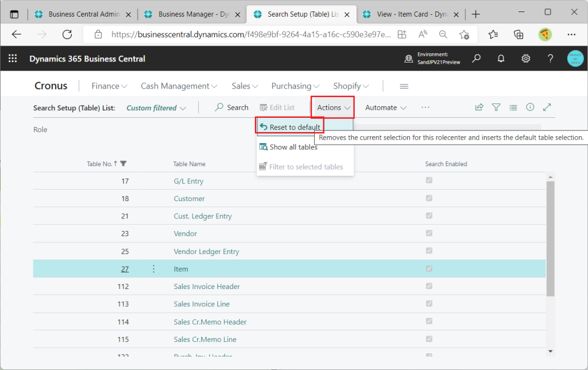The image size is (588, 370).
Task: Open the help question mark icon
Action: tap(550, 59)
